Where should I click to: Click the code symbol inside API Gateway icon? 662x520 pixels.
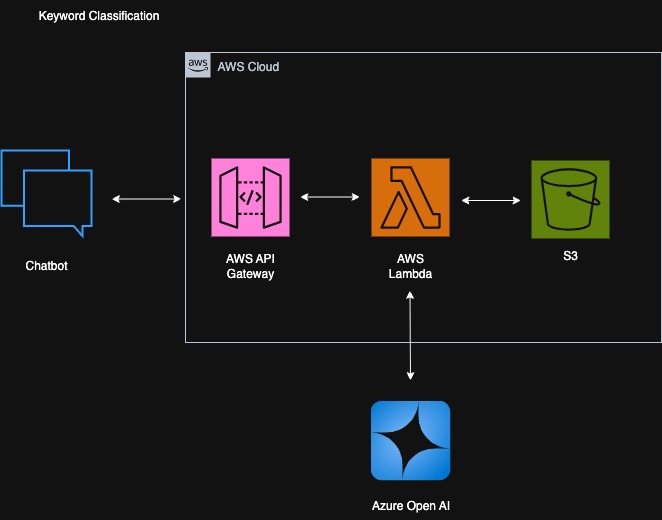(x=250, y=197)
